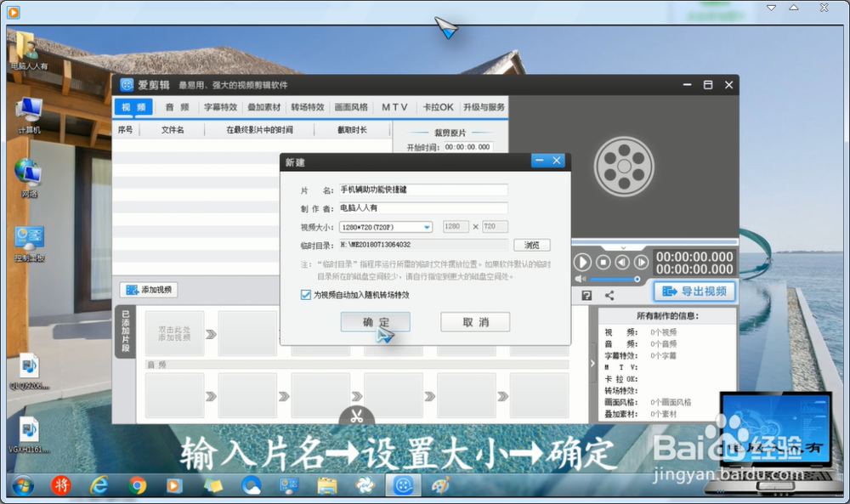This screenshot has height=504, width=850.
Task: Step forward one frame in preview
Action: 642,262
